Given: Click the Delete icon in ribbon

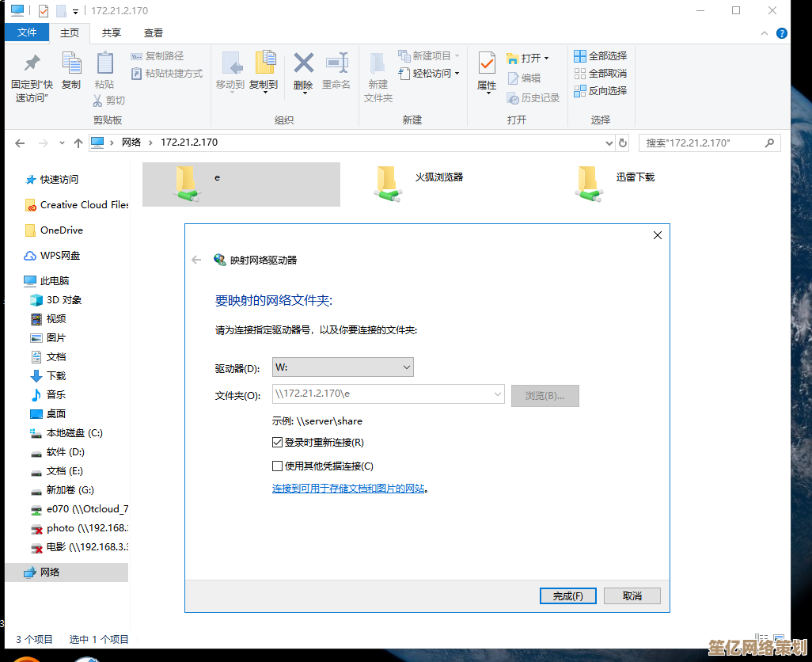Looking at the screenshot, I should click(x=303, y=65).
